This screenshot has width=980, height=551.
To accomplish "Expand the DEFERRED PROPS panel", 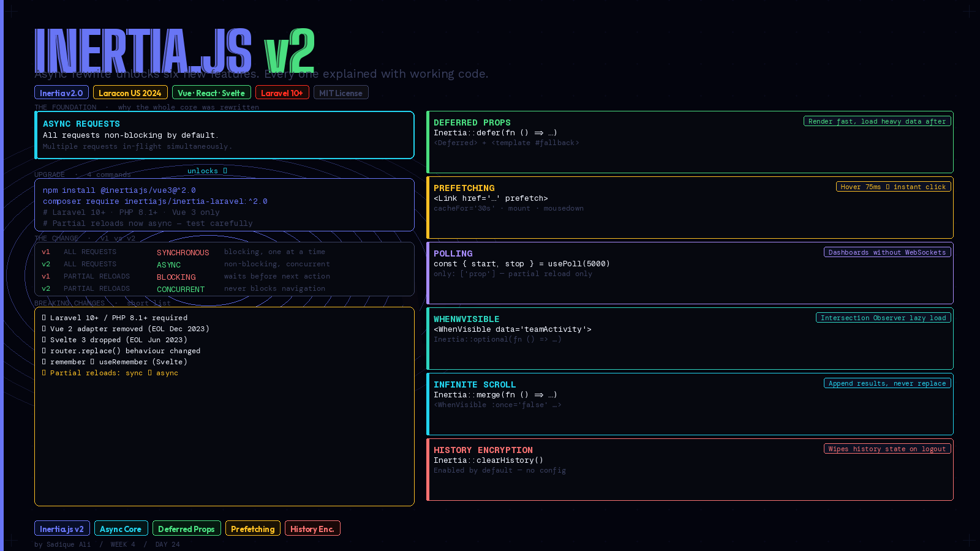I will coord(690,142).
